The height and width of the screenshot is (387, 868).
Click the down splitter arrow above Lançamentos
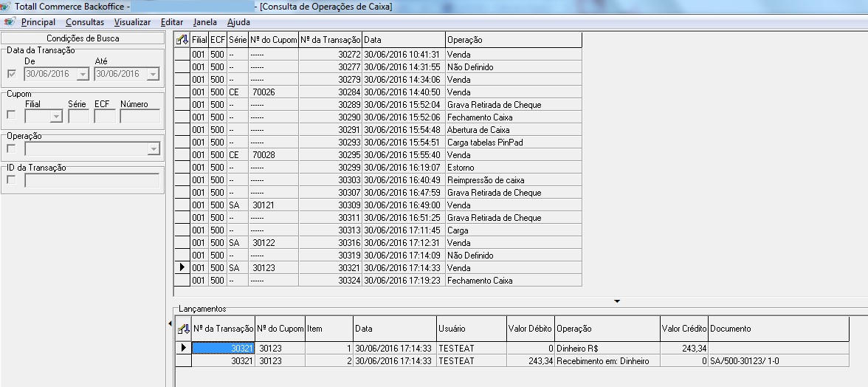(x=617, y=301)
